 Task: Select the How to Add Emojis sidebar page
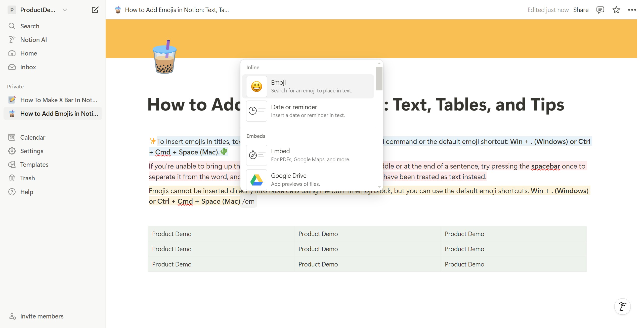(x=53, y=114)
